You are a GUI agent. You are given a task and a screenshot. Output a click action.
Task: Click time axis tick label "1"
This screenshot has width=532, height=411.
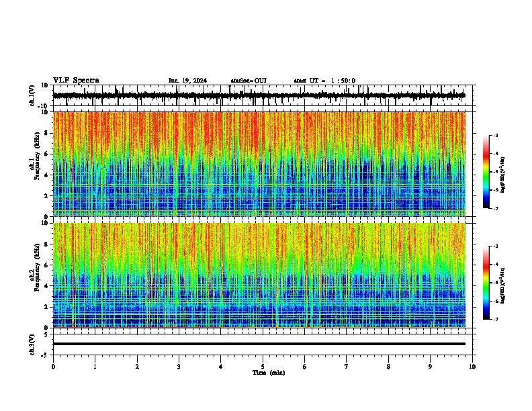95,367
